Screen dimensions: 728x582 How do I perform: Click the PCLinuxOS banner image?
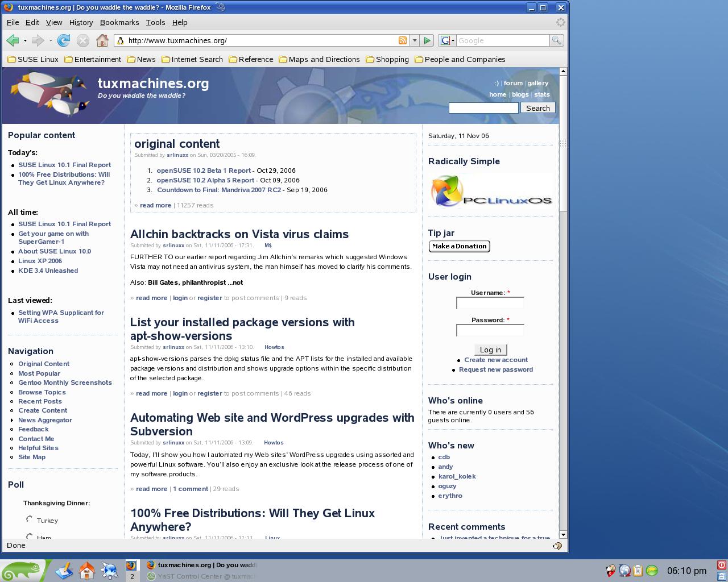click(x=491, y=191)
